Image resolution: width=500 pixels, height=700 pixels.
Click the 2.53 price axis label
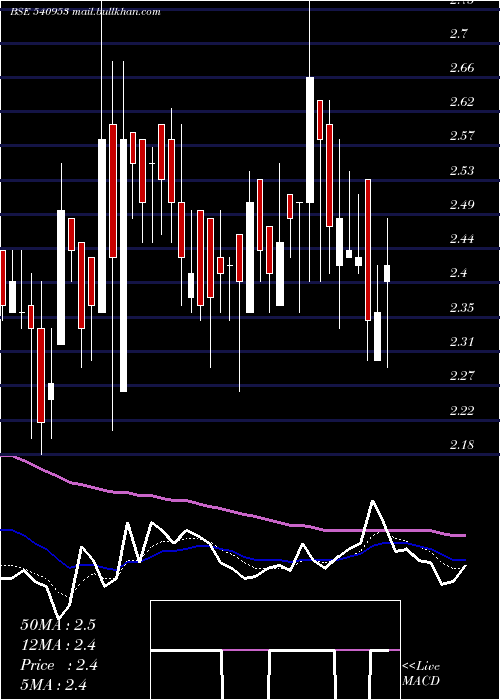[x=462, y=171]
